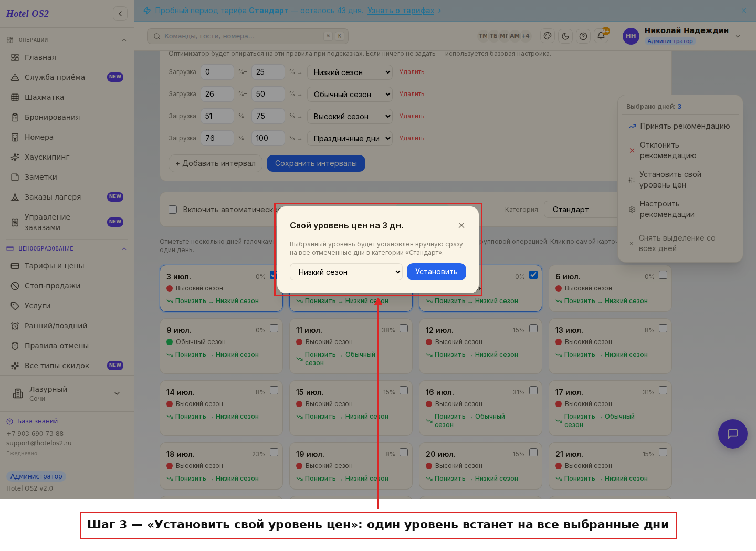
Task: Enable the automatic optimizer checkbox
Action: click(173, 210)
